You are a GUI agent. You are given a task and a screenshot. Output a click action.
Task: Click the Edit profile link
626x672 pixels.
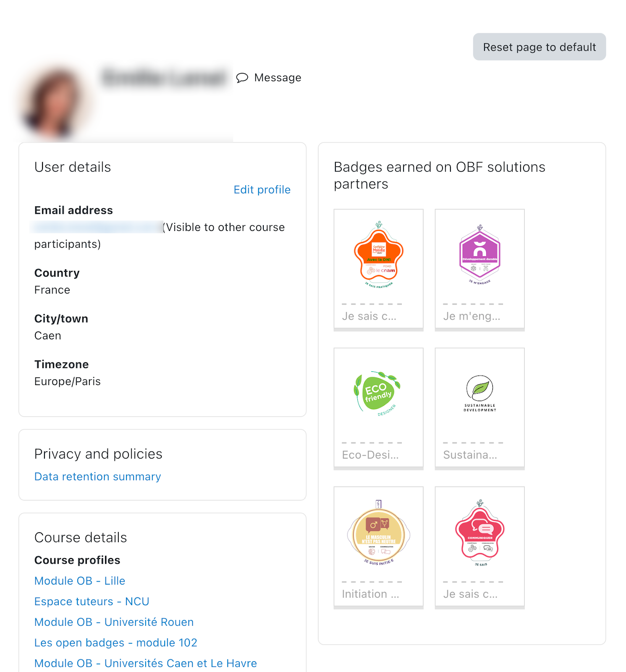[262, 190]
